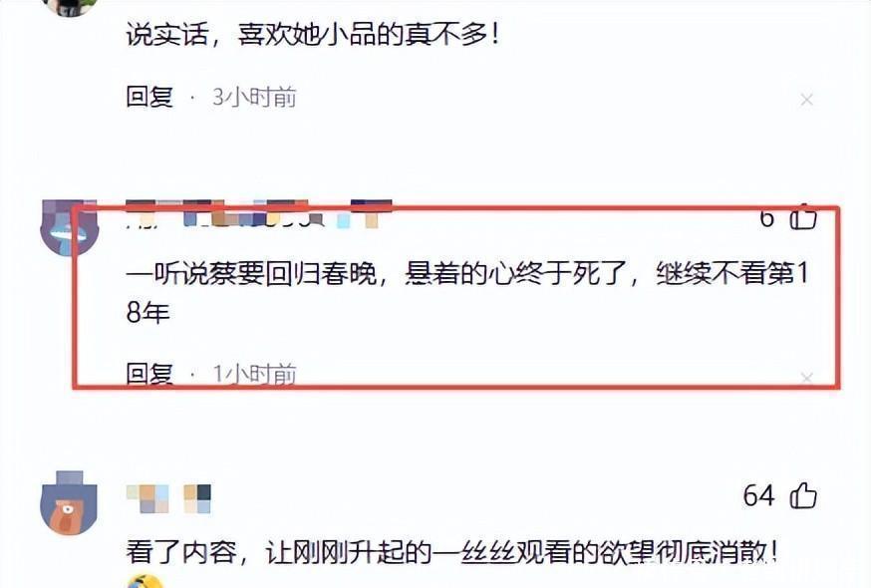
Task: Open the avatar of the 春晚 comment author
Action: point(70,228)
